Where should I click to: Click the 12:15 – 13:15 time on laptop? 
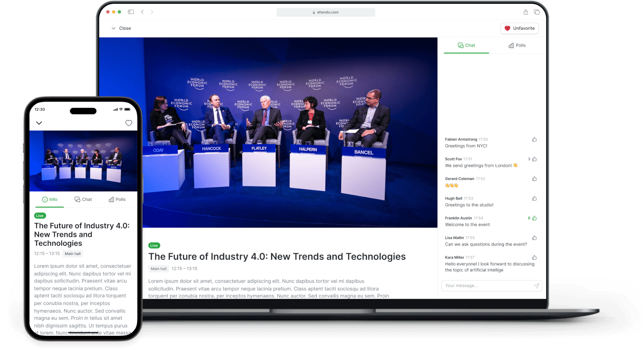click(x=184, y=269)
